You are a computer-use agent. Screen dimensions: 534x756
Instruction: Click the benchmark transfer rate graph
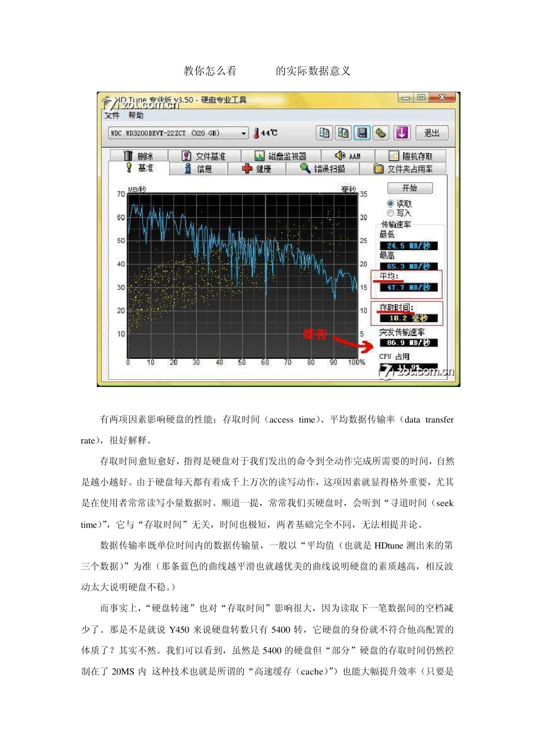click(242, 276)
